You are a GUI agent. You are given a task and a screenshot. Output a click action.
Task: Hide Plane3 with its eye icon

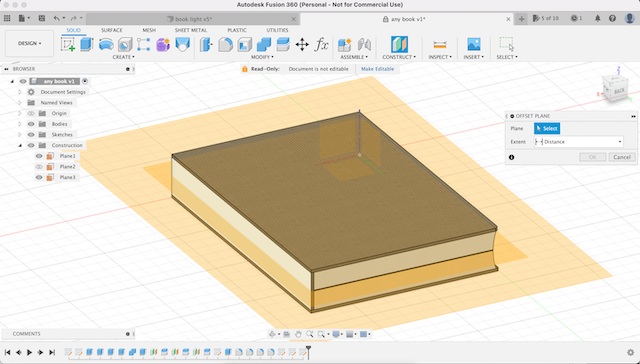[39, 177]
